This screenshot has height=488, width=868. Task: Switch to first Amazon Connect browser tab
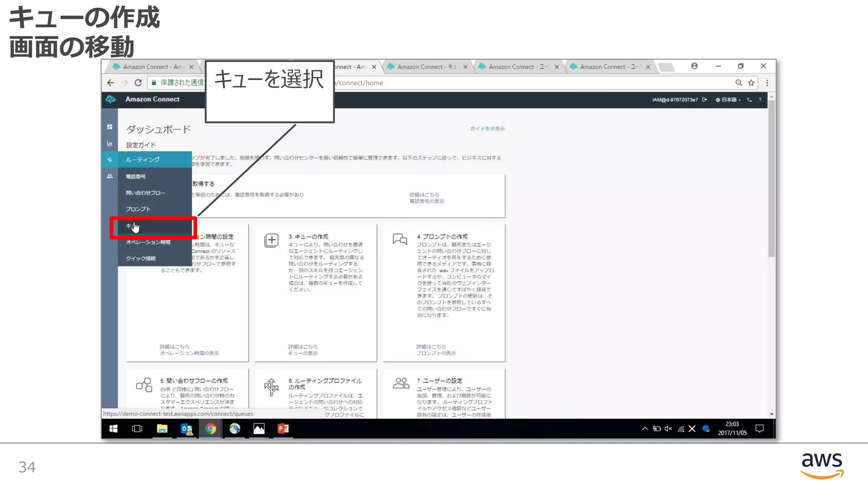click(153, 67)
